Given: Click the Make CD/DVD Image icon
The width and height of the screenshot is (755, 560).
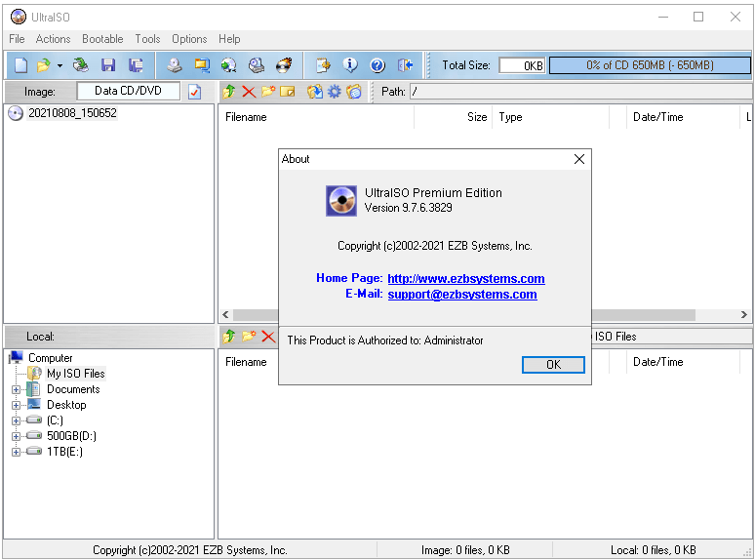Looking at the screenshot, I should 175,65.
